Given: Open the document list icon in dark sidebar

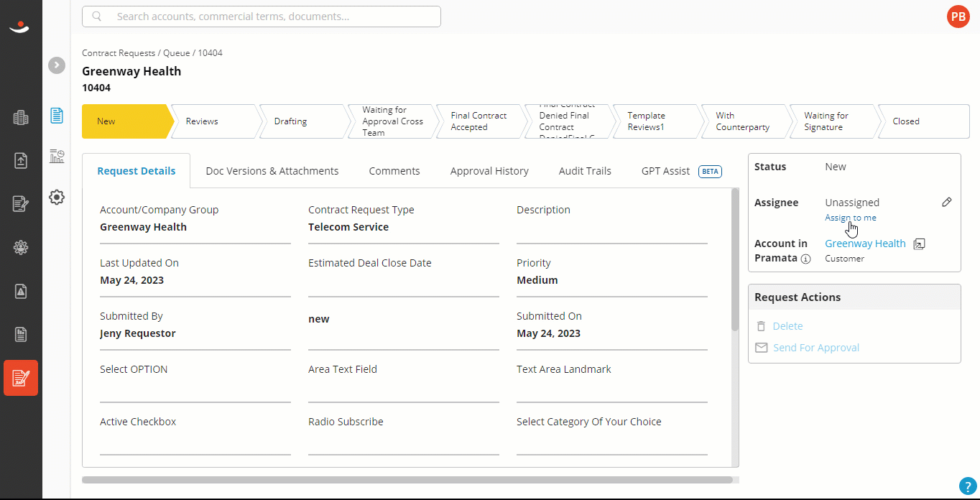Looking at the screenshot, I should [21, 334].
